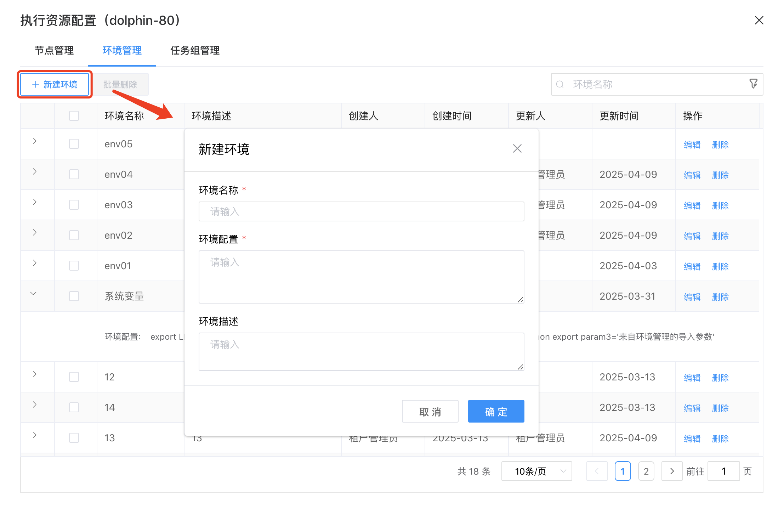Click the next page arrow in pagination

tap(672, 471)
